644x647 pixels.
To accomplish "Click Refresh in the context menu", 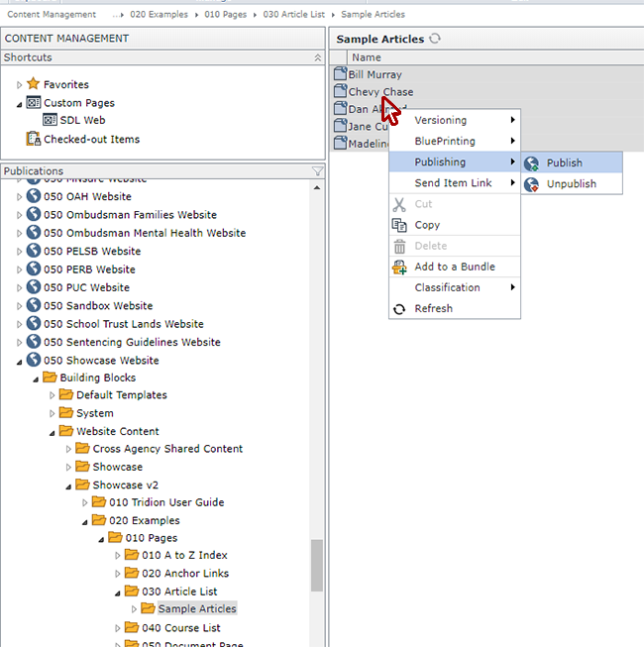I will [433, 308].
